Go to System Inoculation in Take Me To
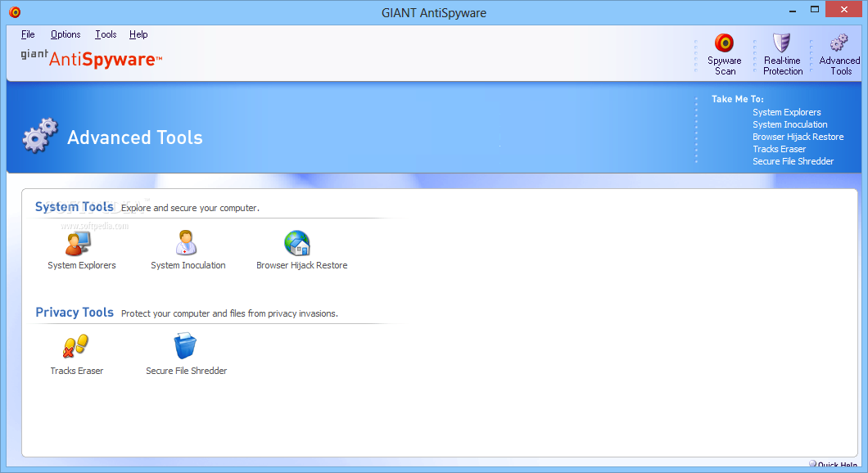This screenshot has height=473, width=868. (x=790, y=124)
